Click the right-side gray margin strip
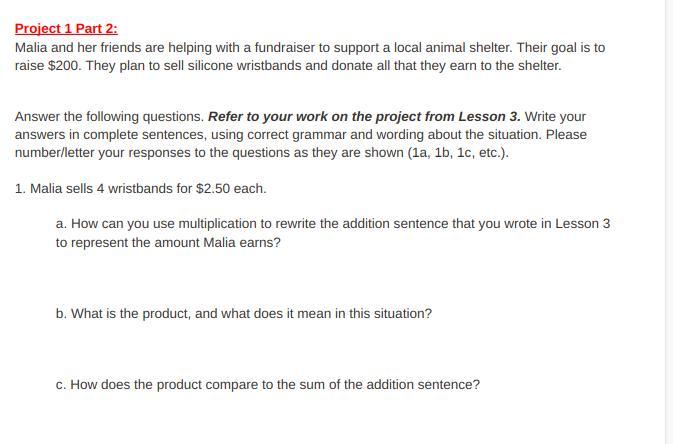The image size is (673, 444). tap(668, 222)
